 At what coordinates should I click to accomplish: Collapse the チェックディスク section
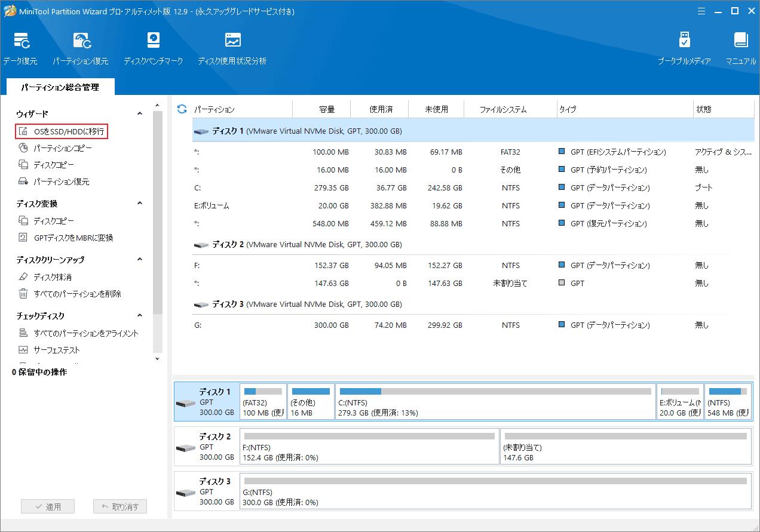tap(139, 315)
